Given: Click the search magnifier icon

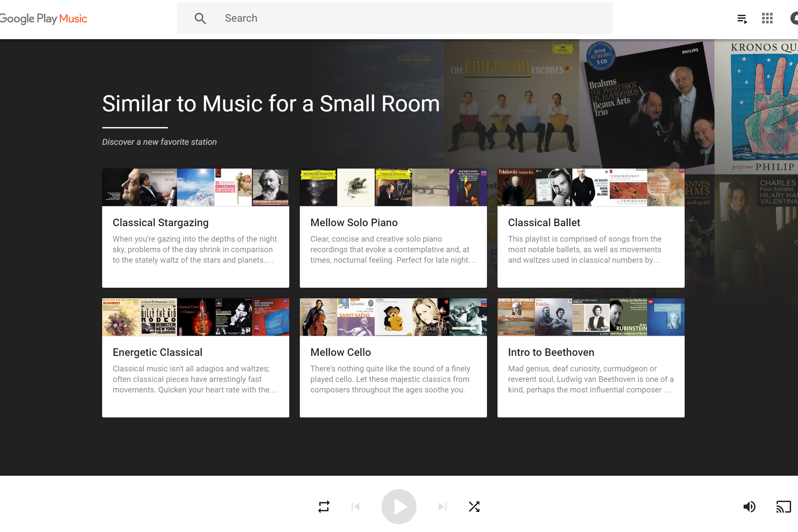Looking at the screenshot, I should point(200,18).
